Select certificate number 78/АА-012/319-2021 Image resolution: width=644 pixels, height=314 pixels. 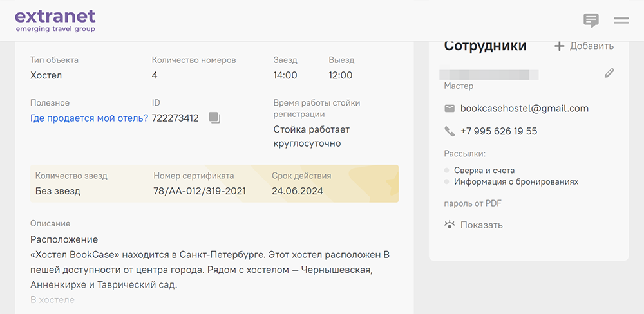[x=199, y=191]
